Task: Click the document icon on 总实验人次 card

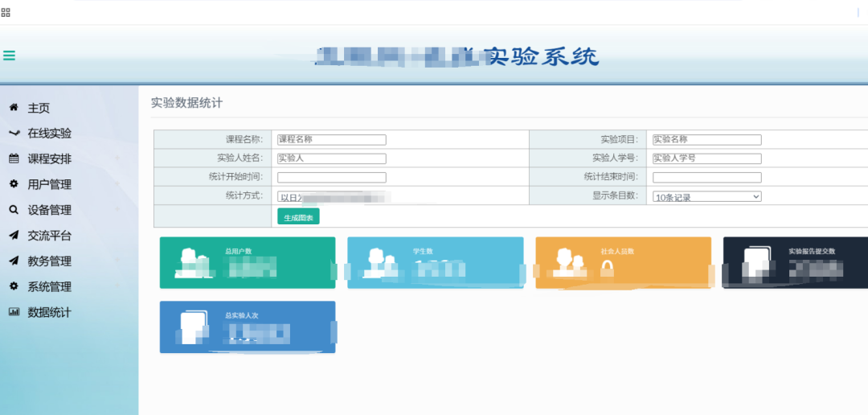Action: point(194,327)
